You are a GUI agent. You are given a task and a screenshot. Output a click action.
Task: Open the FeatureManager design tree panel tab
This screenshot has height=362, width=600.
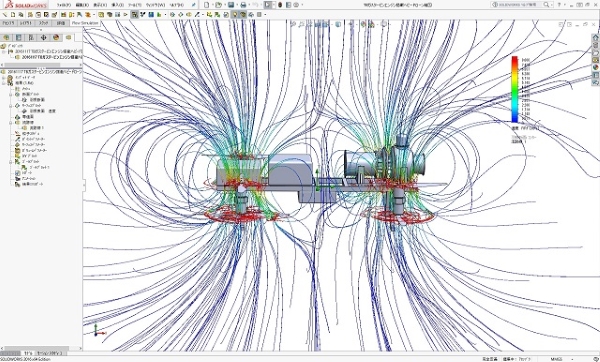(x=6, y=38)
